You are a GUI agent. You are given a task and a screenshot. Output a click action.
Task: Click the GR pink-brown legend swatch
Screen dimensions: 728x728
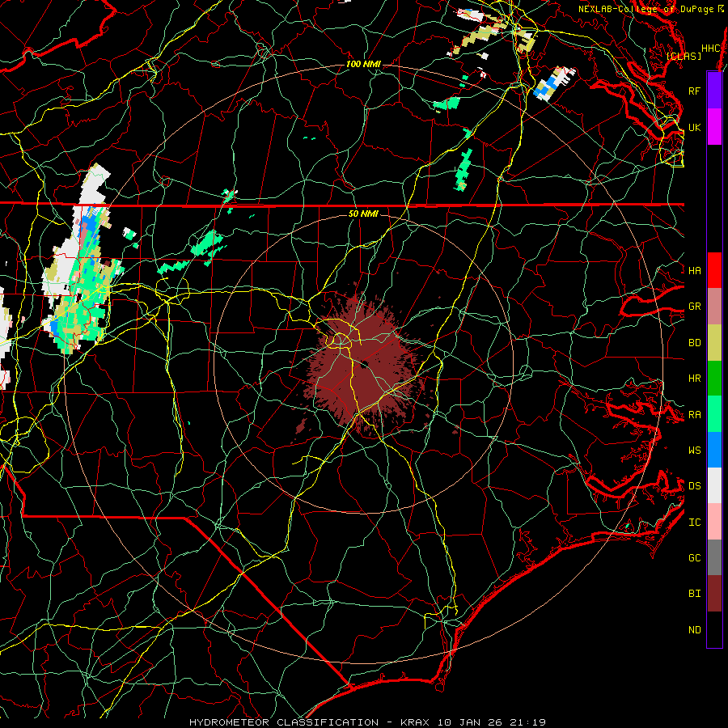click(x=714, y=307)
